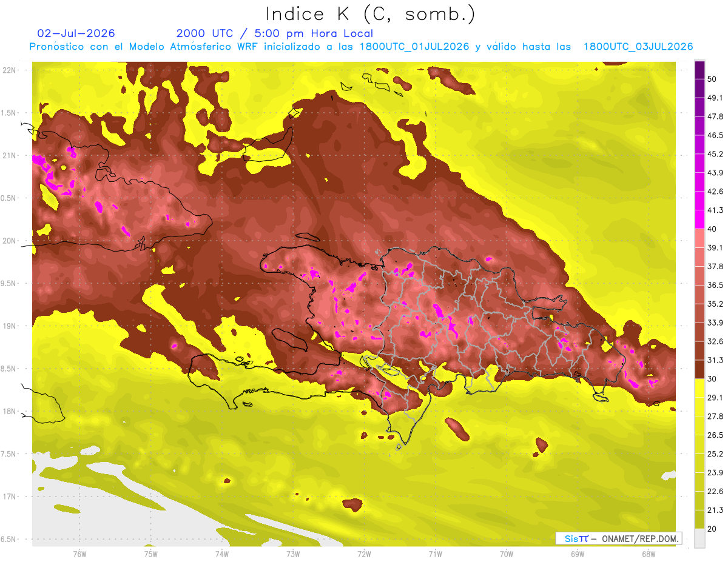Screen dimensions: 728x562
Task: Click the longitude label '76W'
Action: pos(79,554)
